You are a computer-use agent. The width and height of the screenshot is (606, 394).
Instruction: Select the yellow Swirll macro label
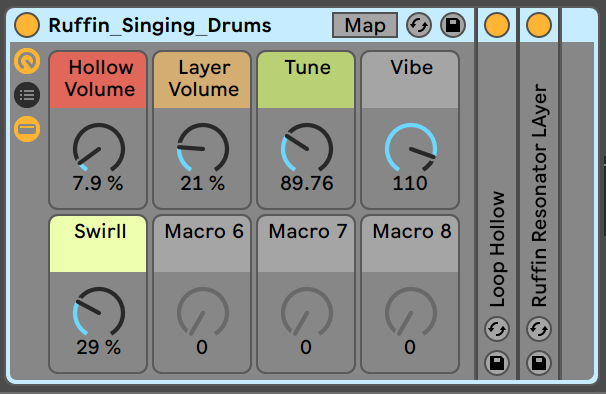(x=98, y=244)
